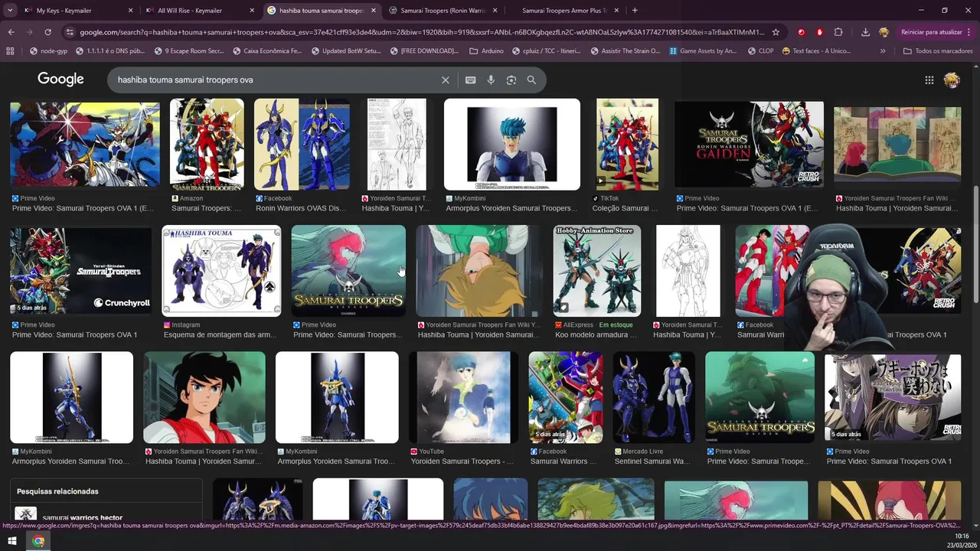This screenshot has height=551, width=980.
Task: Go back with the browser back arrow
Action: click(x=11, y=32)
